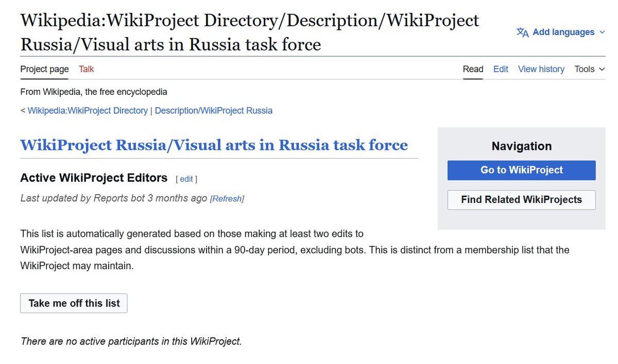Select the Read tab
Viewport: 618px width, 364px height.
473,69
